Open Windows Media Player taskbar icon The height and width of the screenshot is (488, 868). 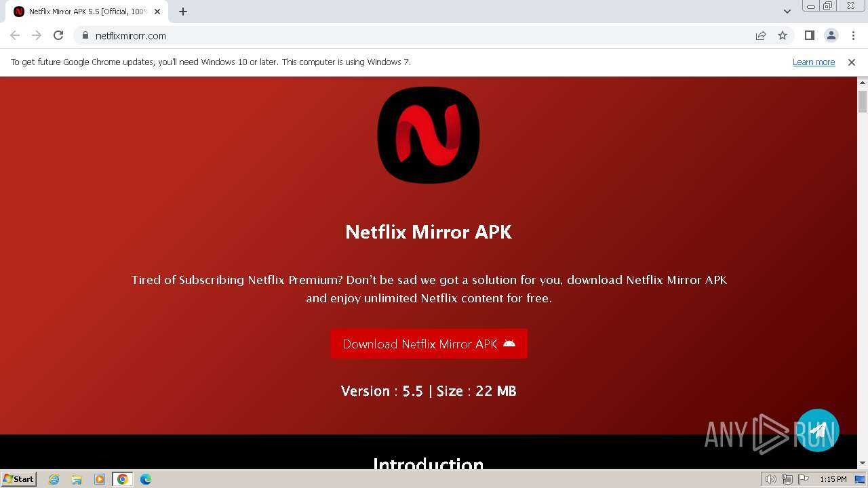pos(100,479)
